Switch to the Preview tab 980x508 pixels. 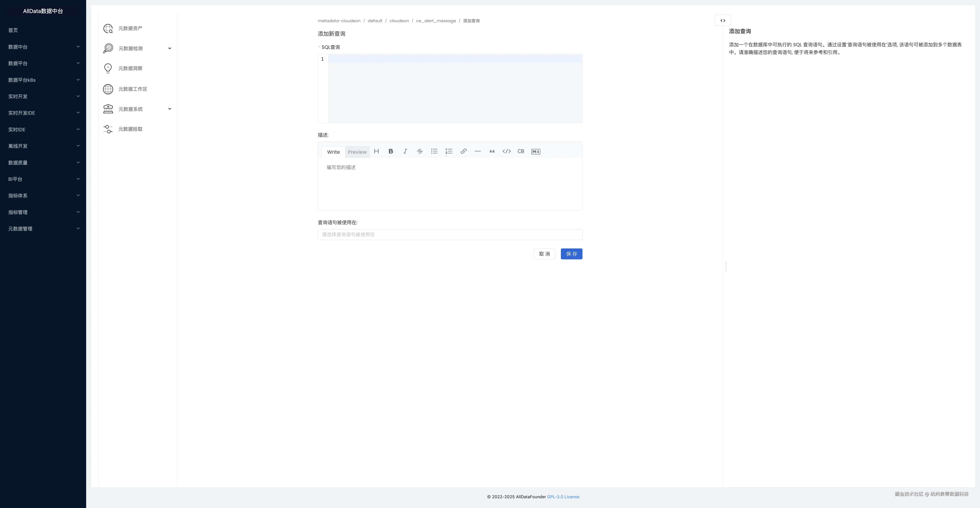pyautogui.click(x=357, y=152)
